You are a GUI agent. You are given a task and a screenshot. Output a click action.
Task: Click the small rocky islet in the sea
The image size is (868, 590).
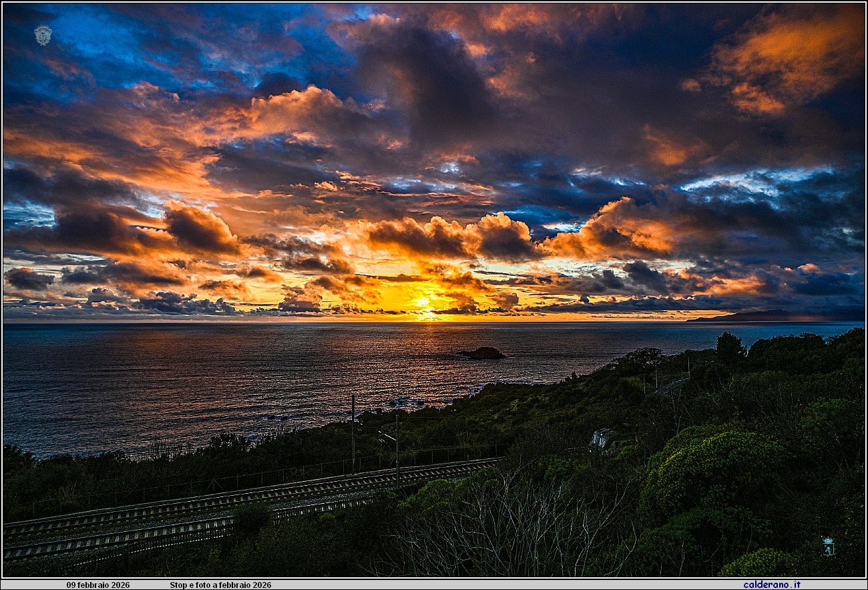(x=481, y=353)
